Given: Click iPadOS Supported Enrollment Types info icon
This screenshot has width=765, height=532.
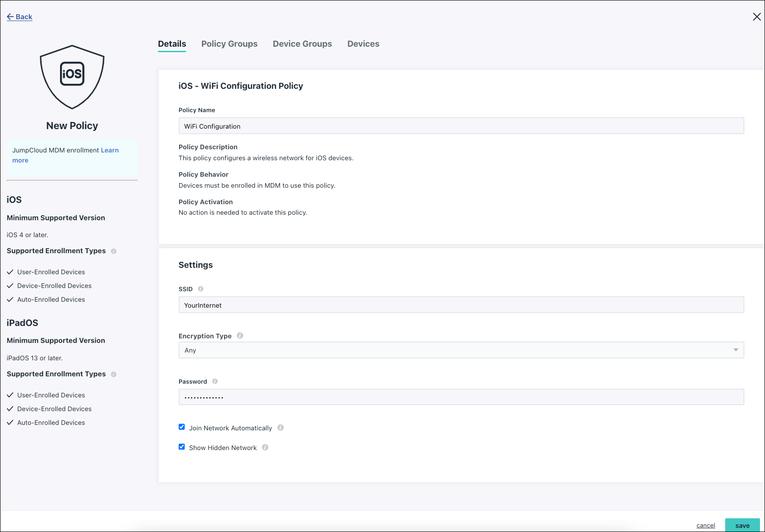Looking at the screenshot, I should click(x=114, y=375).
